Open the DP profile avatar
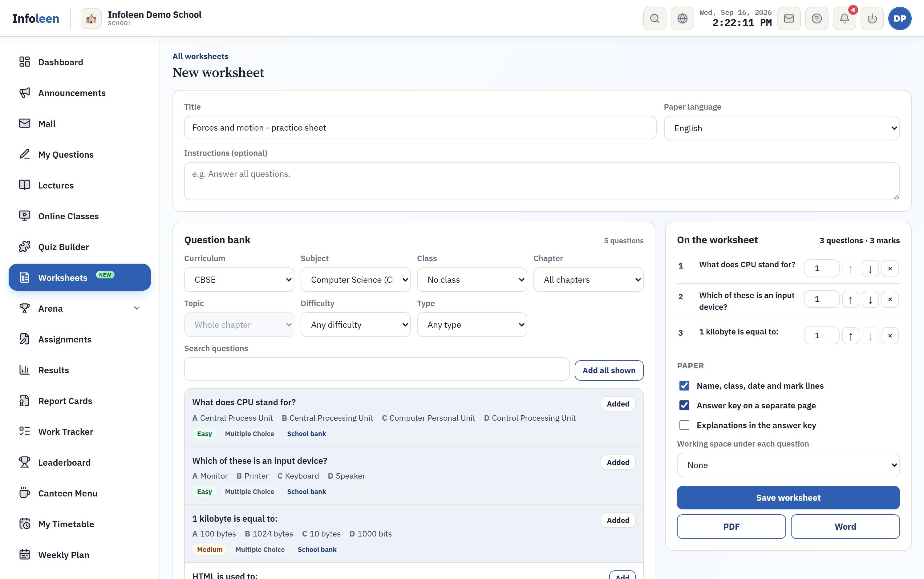 tap(900, 18)
